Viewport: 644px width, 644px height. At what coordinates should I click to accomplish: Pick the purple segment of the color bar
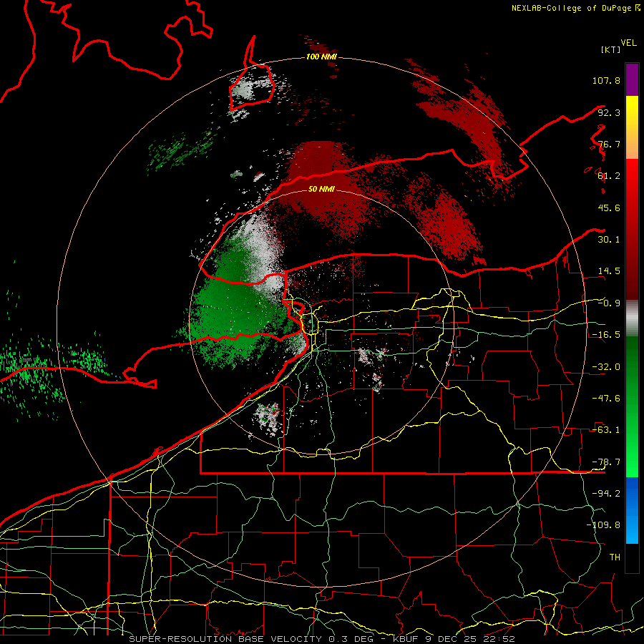(632, 79)
